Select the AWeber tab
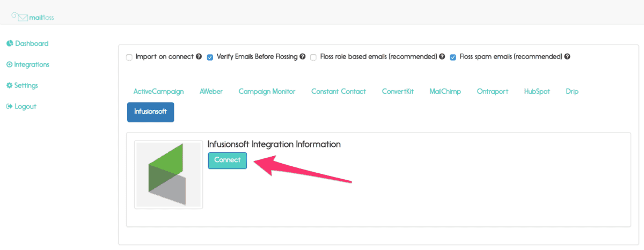The height and width of the screenshot is (250, 644). click(211, 91)
